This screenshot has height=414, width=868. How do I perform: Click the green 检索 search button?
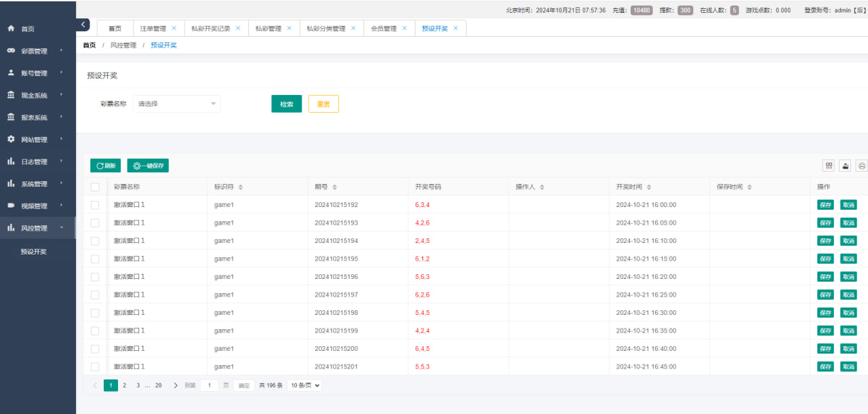pyautogui.click(x=286, y=104)
